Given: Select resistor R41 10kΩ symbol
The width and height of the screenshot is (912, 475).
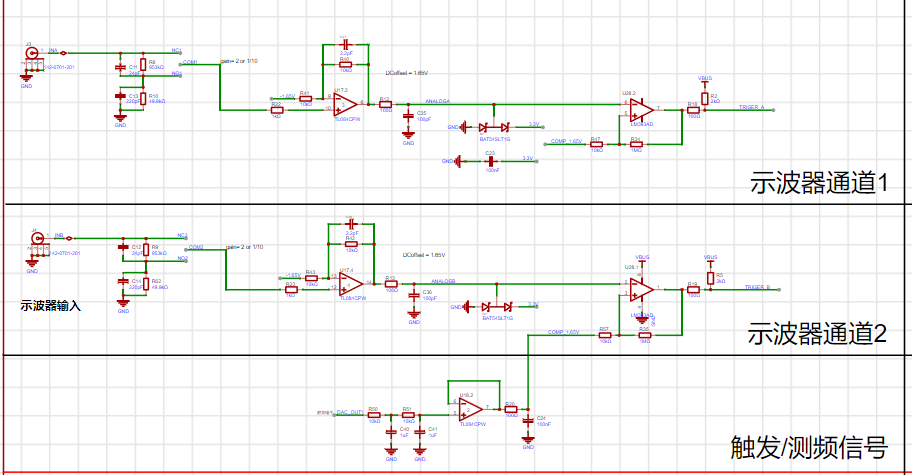Looking at the screenshot, I should [x=305, y=99].
